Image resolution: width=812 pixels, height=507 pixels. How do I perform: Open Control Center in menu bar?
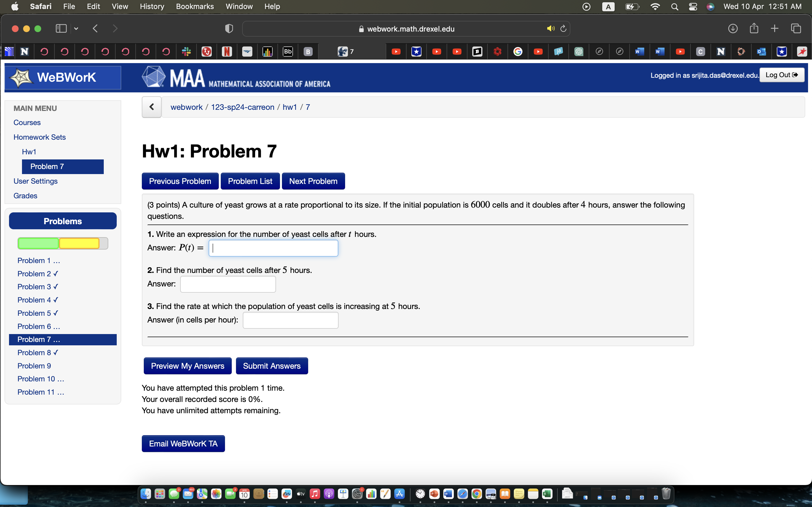pyautogui.click(x=693, y=6)
